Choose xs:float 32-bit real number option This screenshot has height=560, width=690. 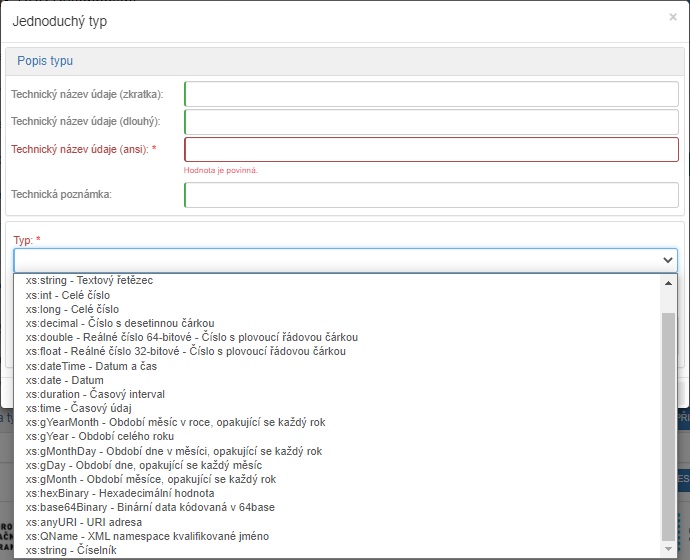click(x=185, y=352)
